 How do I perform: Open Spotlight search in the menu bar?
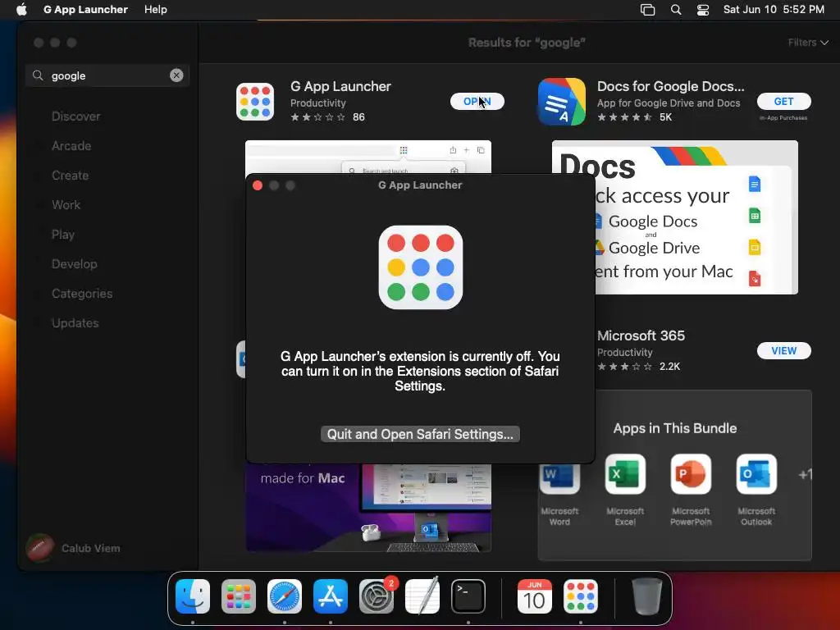676,10
